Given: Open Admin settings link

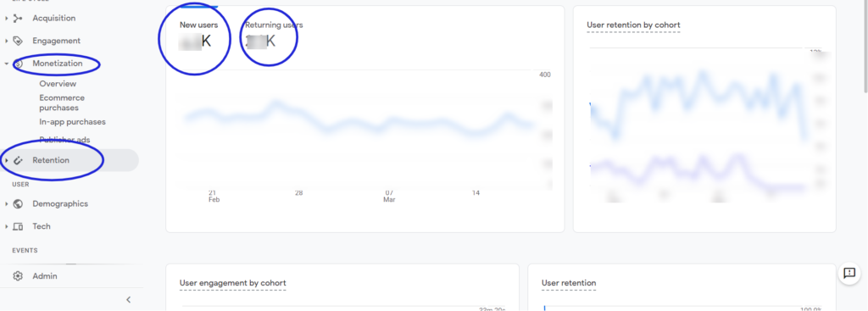Looking at the screenshot, I should coord(45,276).
